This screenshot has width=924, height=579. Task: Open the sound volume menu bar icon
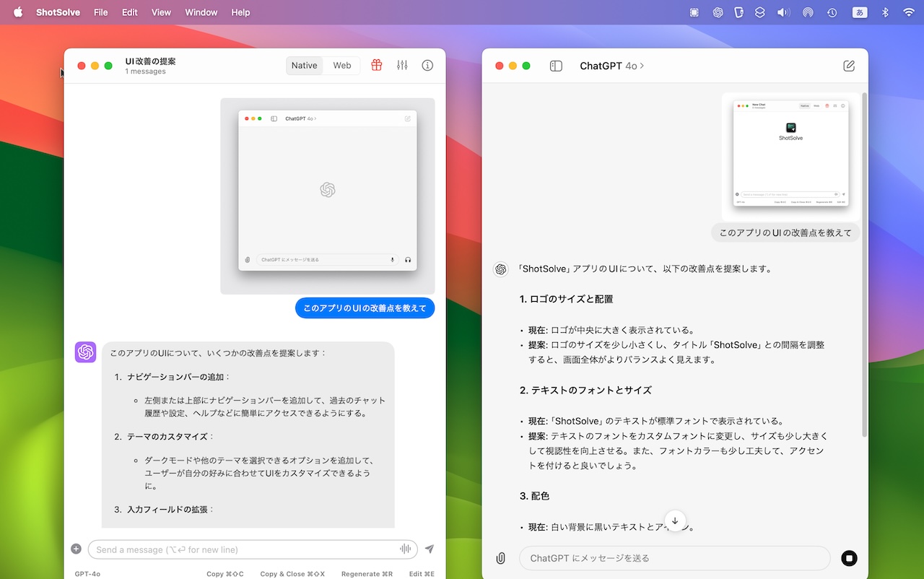[783, 12]
